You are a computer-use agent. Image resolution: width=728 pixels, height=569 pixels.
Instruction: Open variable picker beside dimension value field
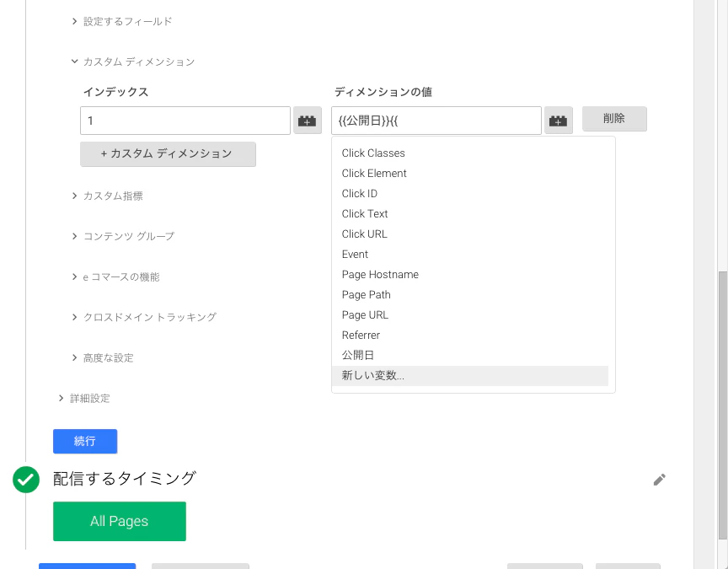point(558,121)
